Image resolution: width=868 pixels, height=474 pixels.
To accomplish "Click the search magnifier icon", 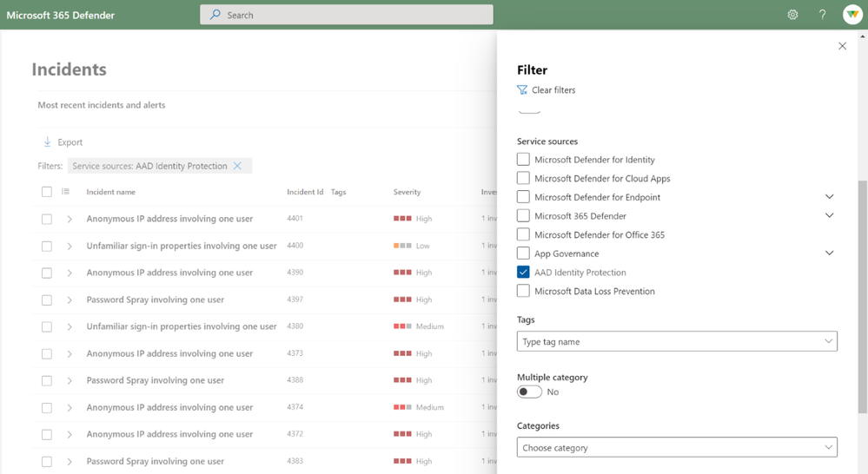I will coord(215,15).
